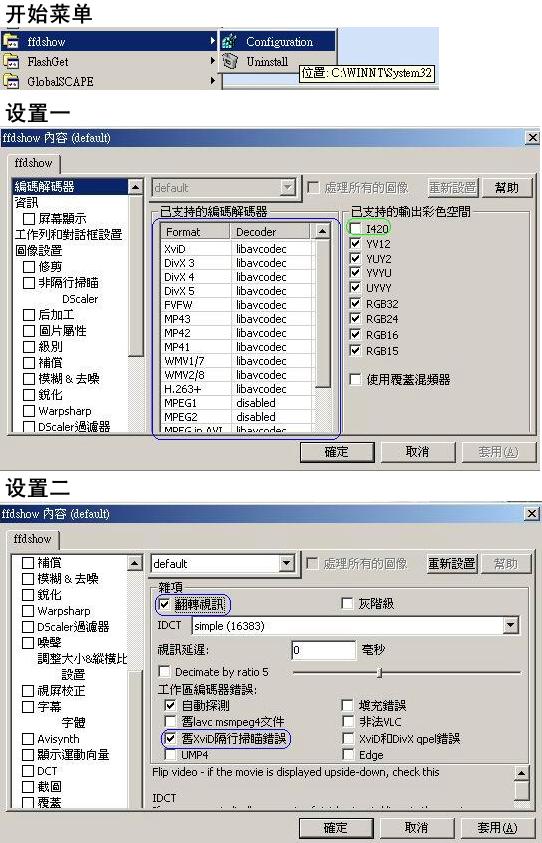Close the upper ffdshow dialog
Image resolution: width=542 pixels, height=843 pixels.
(x=532, y=138)
